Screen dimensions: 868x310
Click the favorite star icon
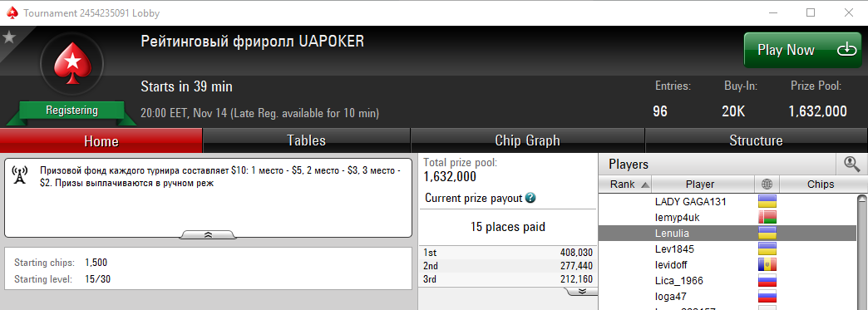[9, 37]
